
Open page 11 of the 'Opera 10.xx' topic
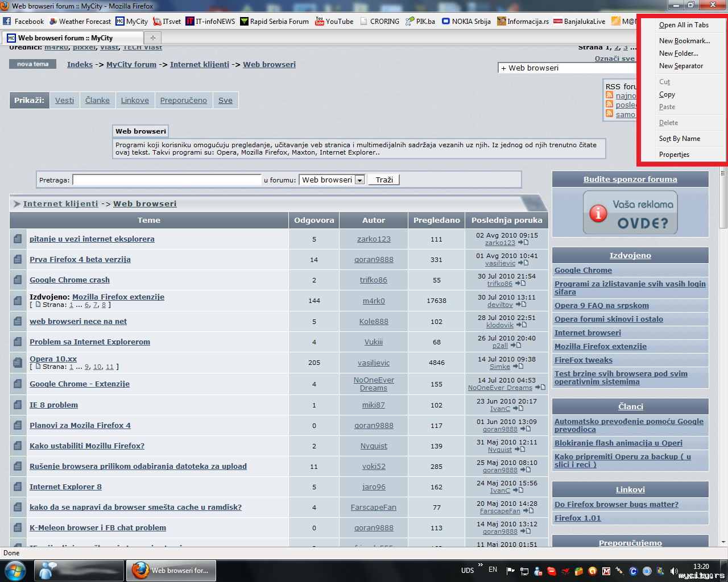tap(110, 367)
